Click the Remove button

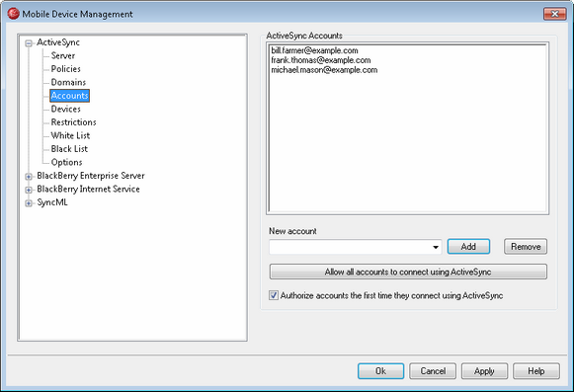click(526, 247)
